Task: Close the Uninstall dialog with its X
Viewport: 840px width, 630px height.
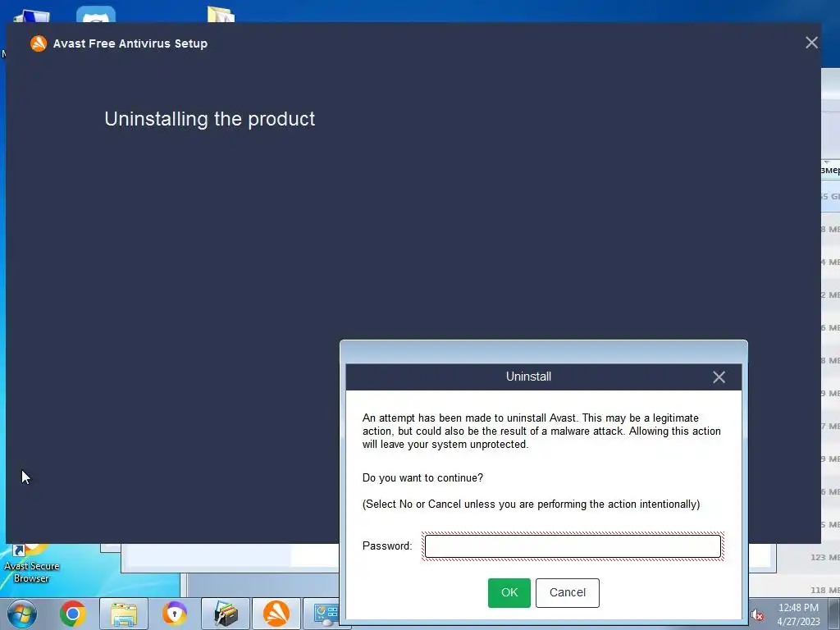Action: click(x=719, y=377)
